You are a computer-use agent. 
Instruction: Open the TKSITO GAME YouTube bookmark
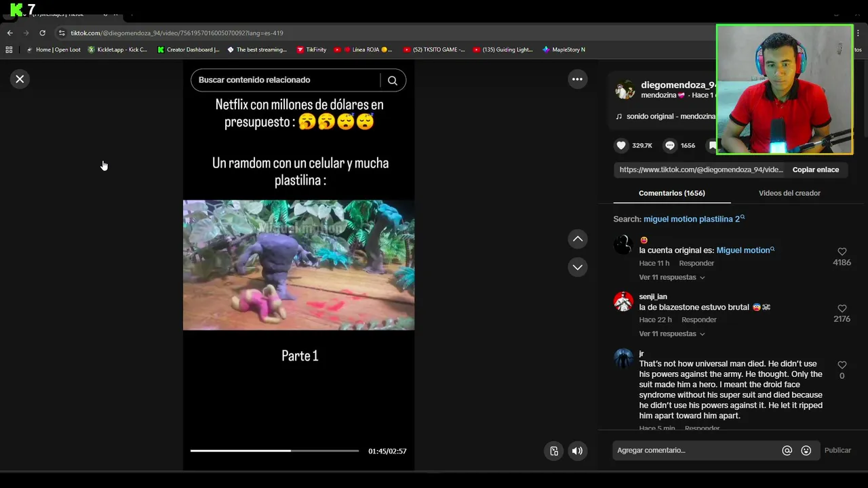tap(434, 49)
